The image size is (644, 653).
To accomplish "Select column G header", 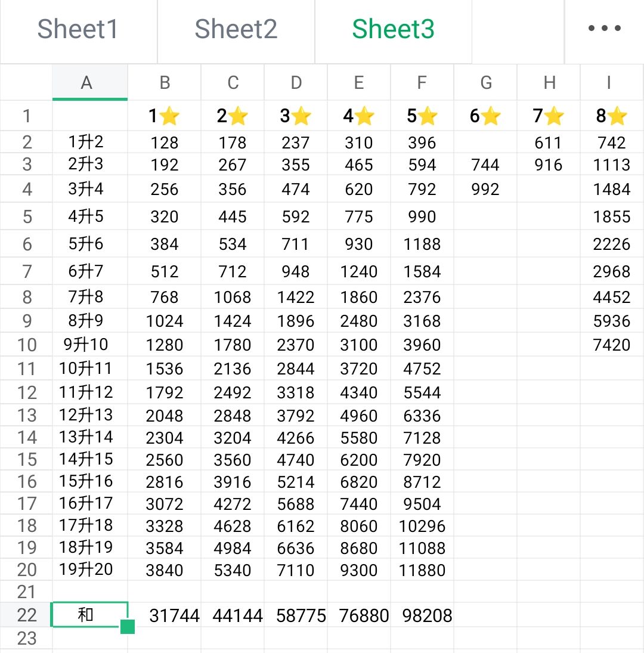I will [485, 82].
